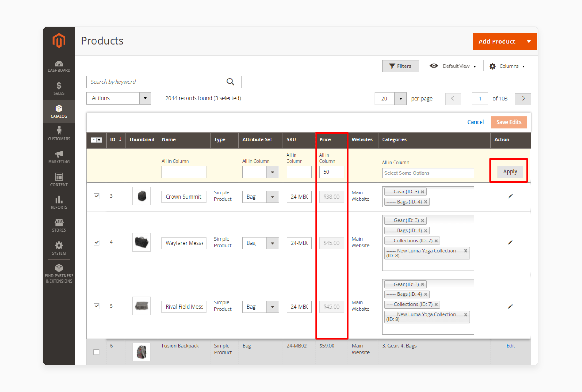This screenshot has height=392, width=582.
Task: Remove Collections (ID: 7) tag from product 4
Action: (x=436, y=241)
